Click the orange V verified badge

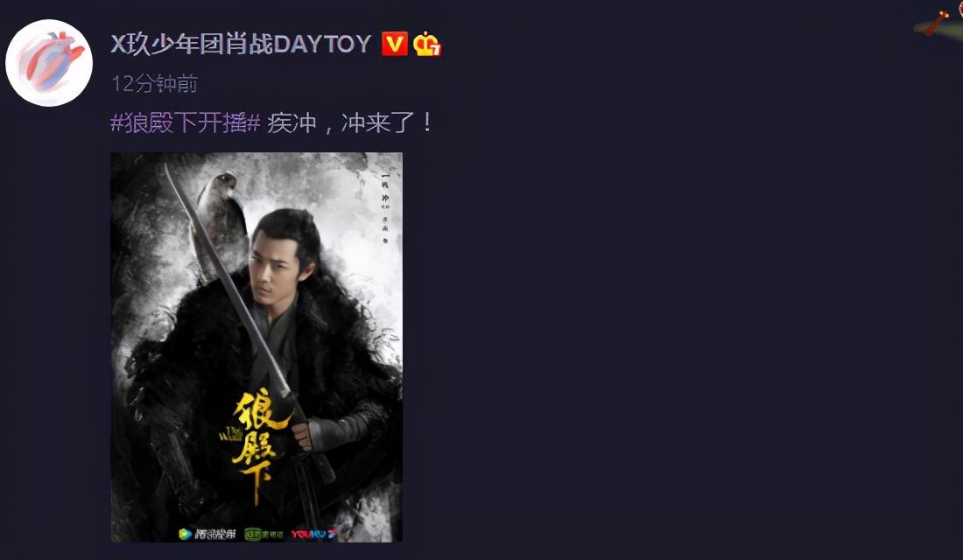pyautogui.click(x=394, y=44)
